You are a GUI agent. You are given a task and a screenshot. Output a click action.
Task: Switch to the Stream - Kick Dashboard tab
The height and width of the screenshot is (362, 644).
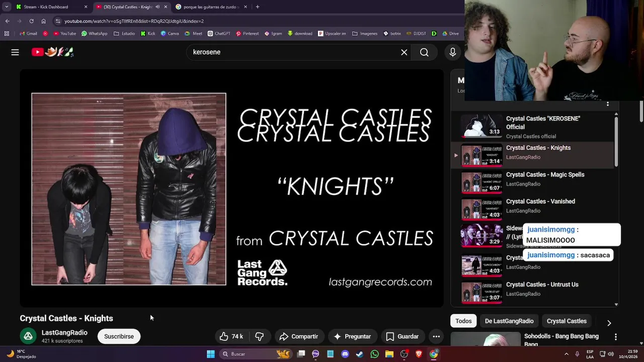(x=46, y=7)
